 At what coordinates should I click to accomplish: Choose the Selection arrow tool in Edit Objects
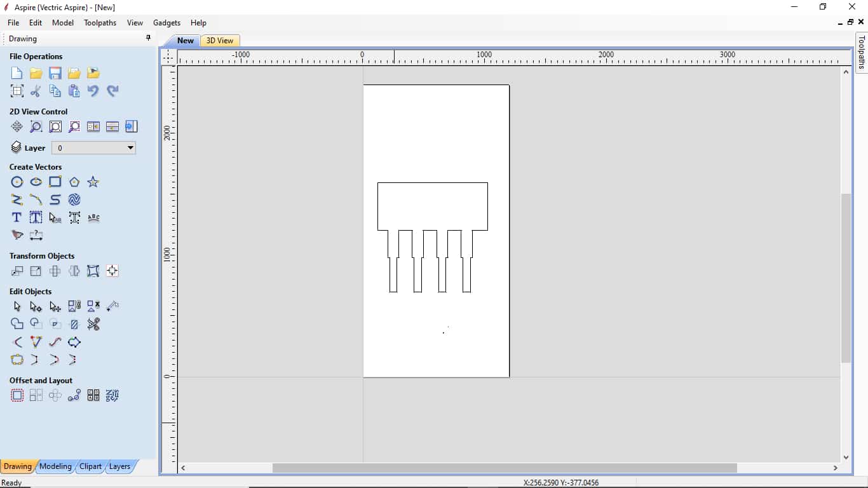click(17, 307)
